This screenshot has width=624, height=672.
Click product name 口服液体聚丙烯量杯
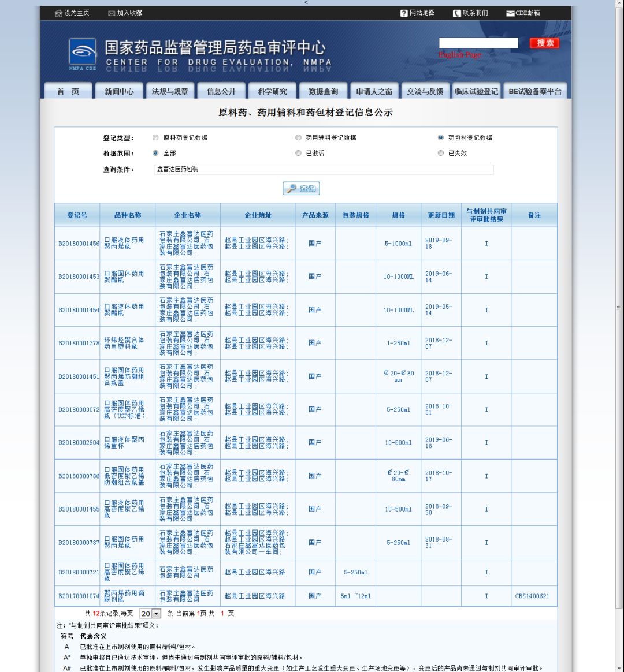pyautogui.click(x=124, y=443)
